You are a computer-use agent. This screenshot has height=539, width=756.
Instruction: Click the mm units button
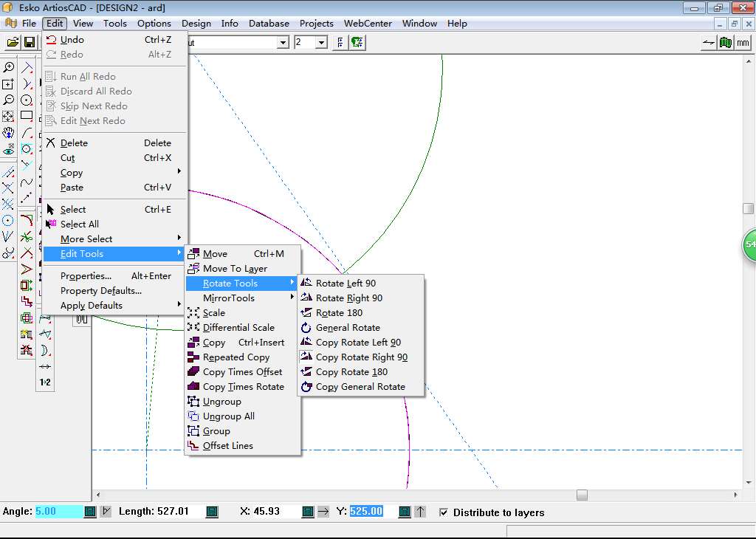(743, 43)
